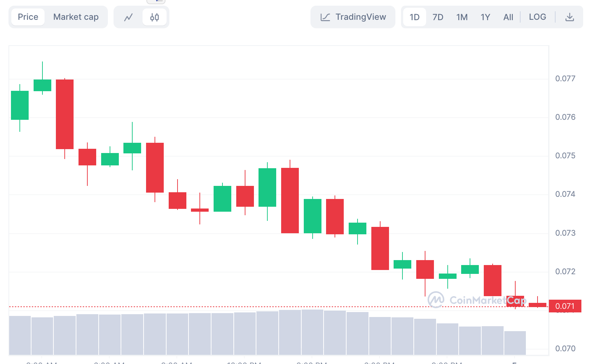Toggle LOG scale on chart

[537, 17]
